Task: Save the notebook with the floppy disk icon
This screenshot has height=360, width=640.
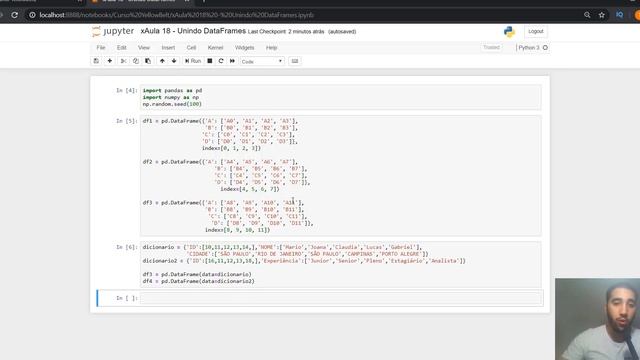Action: pyautogui.click(x=96, y=61)
